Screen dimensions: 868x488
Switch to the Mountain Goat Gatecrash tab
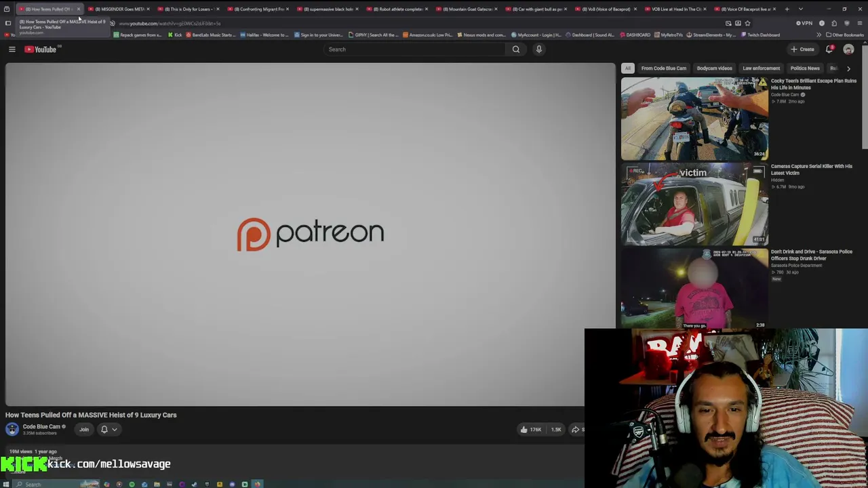(x=468, y=9)
